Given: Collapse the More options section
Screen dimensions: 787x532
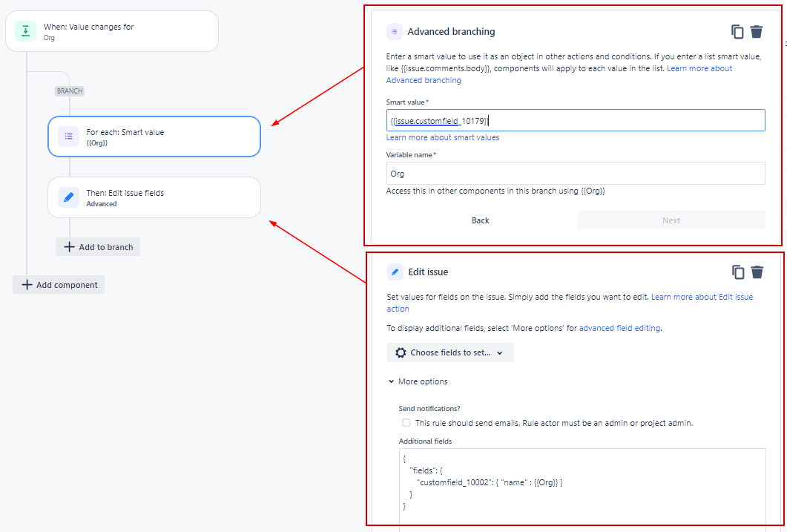Looking at the screenshot, I should click(x=418, y=381).
